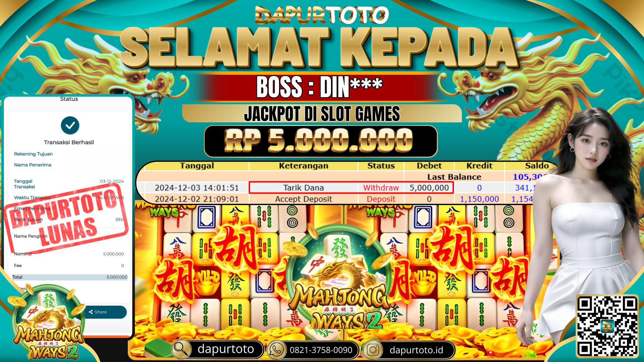Screen dimensions: 644x362
Task: Click the DAPURTOTO logo at the top
Action: [322, 15]
